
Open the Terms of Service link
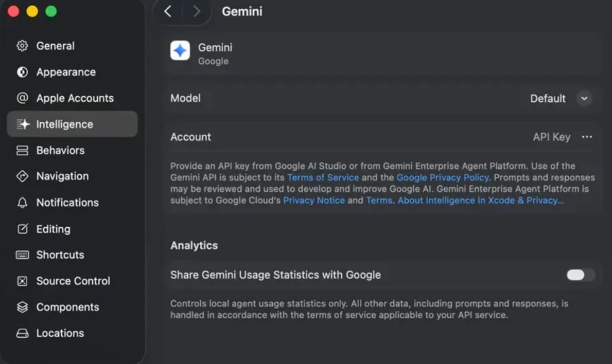point(323,177)
